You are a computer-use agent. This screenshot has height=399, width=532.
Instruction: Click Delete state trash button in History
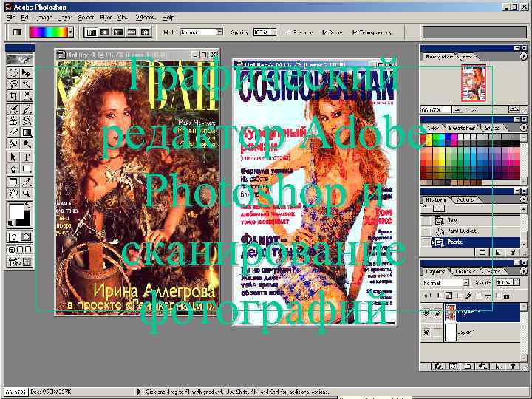[513, 252]
